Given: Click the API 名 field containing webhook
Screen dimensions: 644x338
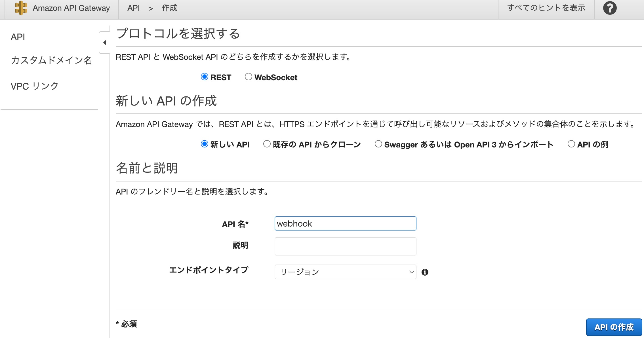Looking at the screenshot, I should pyautogui.click(x=345, y=223).
